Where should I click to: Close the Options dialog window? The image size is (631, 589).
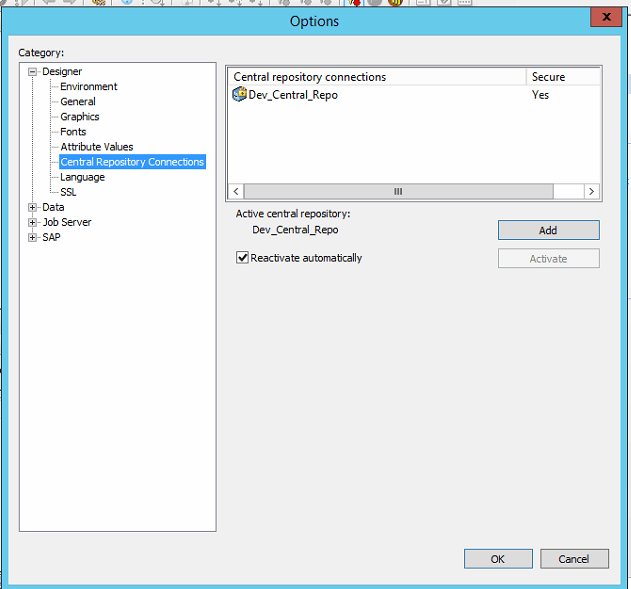point(604,19)
